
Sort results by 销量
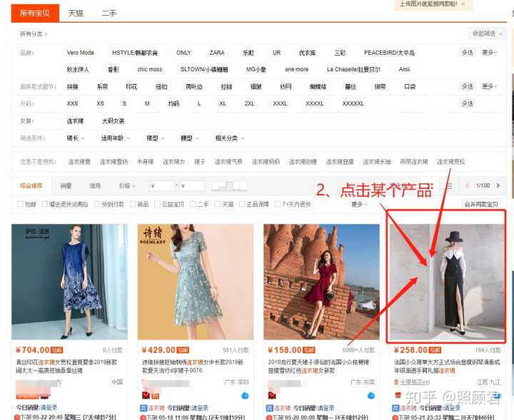66,186
